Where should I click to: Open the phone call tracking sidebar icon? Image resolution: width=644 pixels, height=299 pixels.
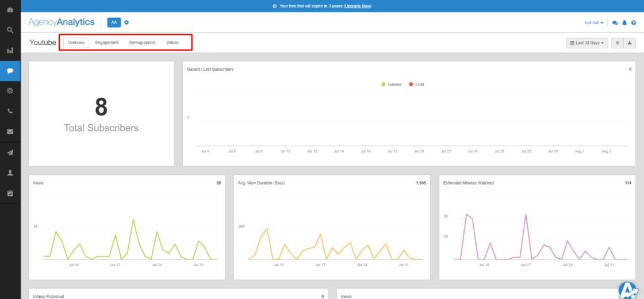tap(10, 112)
